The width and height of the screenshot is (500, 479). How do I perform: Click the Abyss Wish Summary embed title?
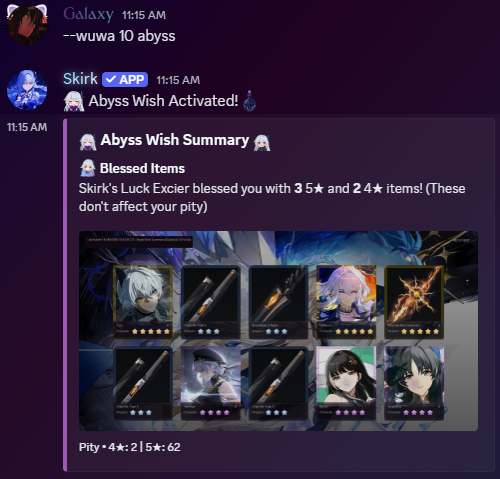tap(175, 140)
